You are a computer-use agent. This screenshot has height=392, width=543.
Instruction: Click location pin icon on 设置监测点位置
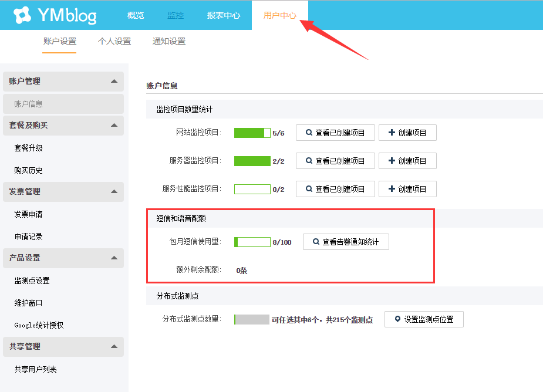tap(397, 319)
